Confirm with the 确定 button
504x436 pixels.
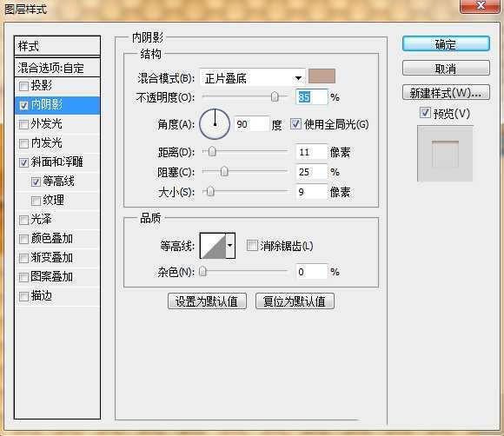[446, 43]
